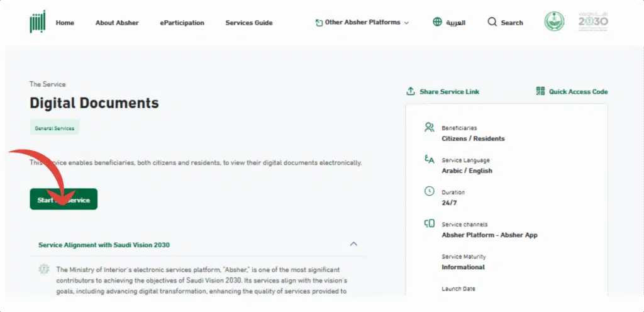The height and width of the screenshot is (312, 644).
Task: Collapse the Service Alignment section chevron
Action: (353, 244)
